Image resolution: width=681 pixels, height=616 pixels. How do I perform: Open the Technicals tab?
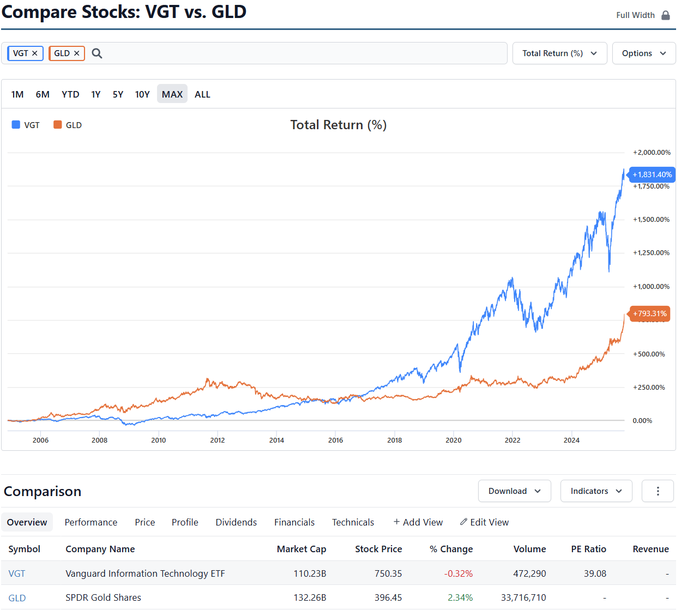(353, 522)
